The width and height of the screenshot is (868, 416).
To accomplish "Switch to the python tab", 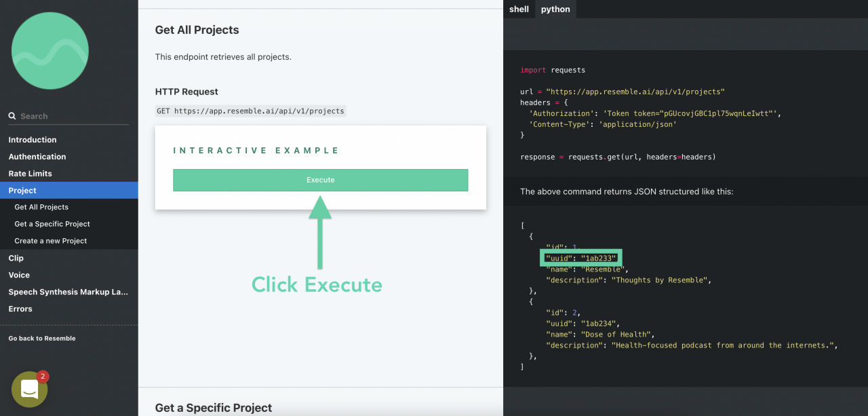I will point(555,9).
